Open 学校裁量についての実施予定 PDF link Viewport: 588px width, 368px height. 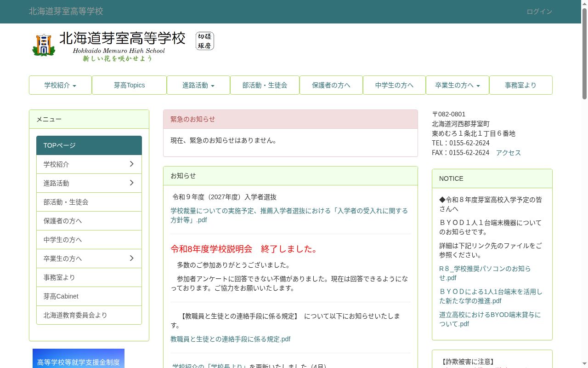(x=289, y=215)
